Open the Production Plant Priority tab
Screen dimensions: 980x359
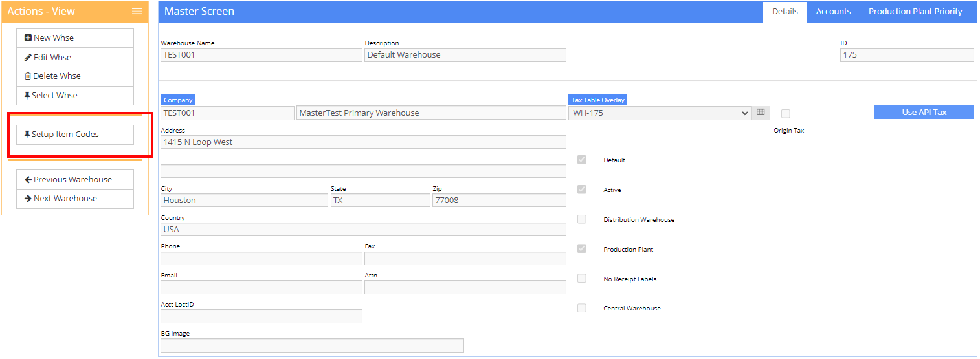[x=915, y=12]
